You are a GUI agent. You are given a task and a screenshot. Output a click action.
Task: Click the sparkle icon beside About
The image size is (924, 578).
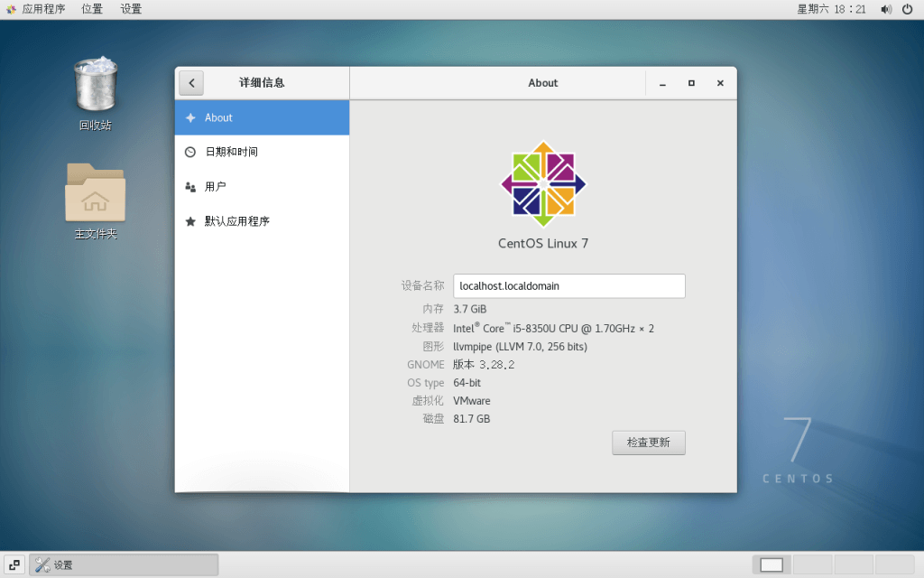(x=190, y=118)
